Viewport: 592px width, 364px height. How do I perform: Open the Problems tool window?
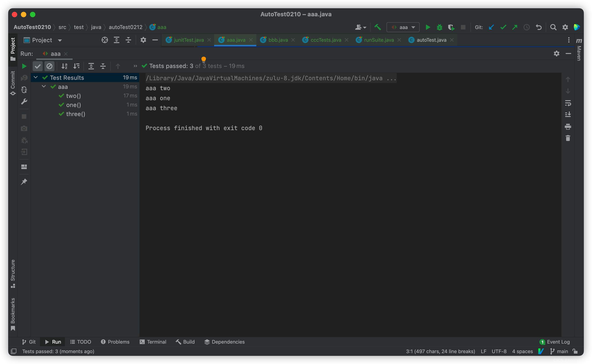(x=115, y=342)
